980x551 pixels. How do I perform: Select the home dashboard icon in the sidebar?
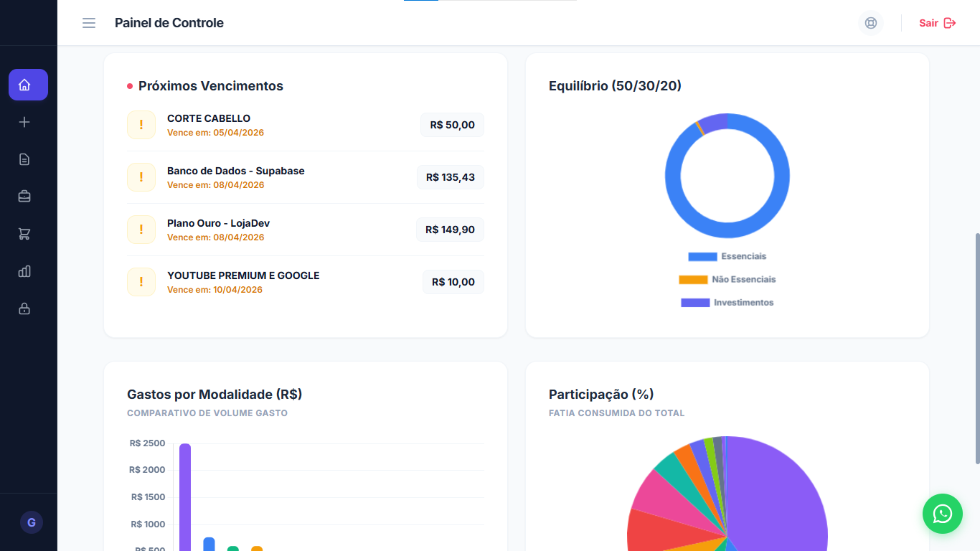(x=28, y=85)
